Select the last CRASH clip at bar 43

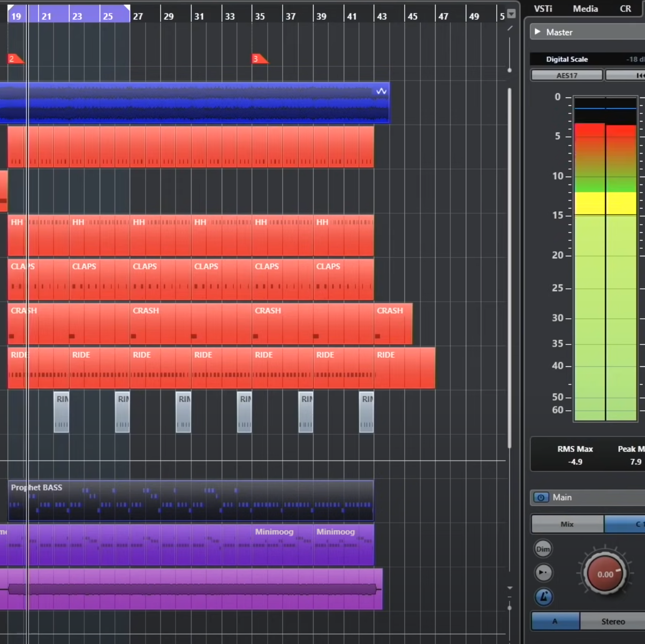coord(393,324)
